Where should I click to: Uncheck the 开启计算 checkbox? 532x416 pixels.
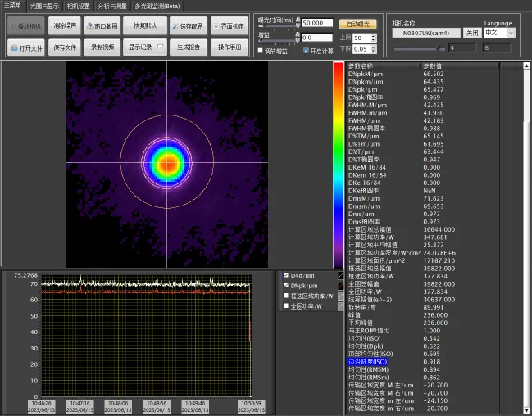306,51
